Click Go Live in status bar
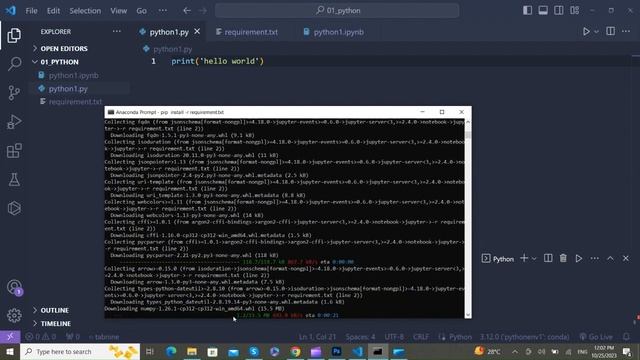The height and width of the screenshot is (360, 640). [596, 337]
